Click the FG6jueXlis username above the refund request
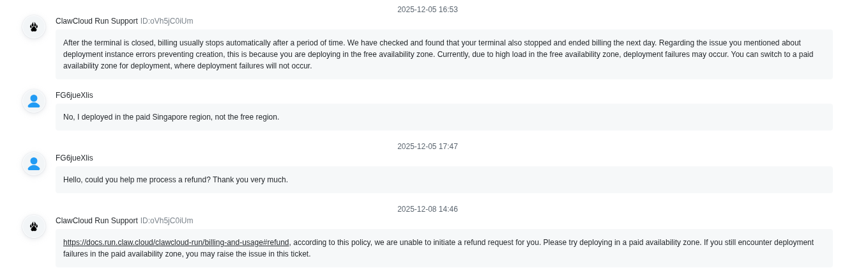Screen dimensions: 868x277 click(74, 158)
